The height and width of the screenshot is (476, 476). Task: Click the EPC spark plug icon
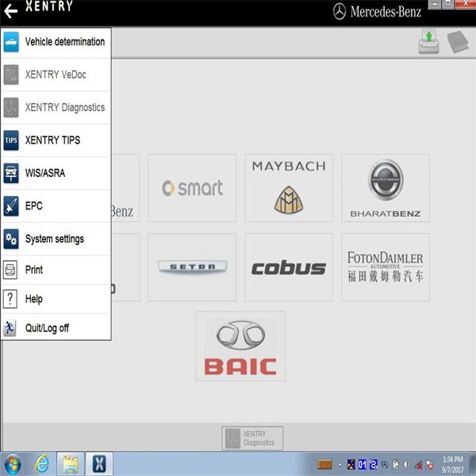[x=11, y=205]
